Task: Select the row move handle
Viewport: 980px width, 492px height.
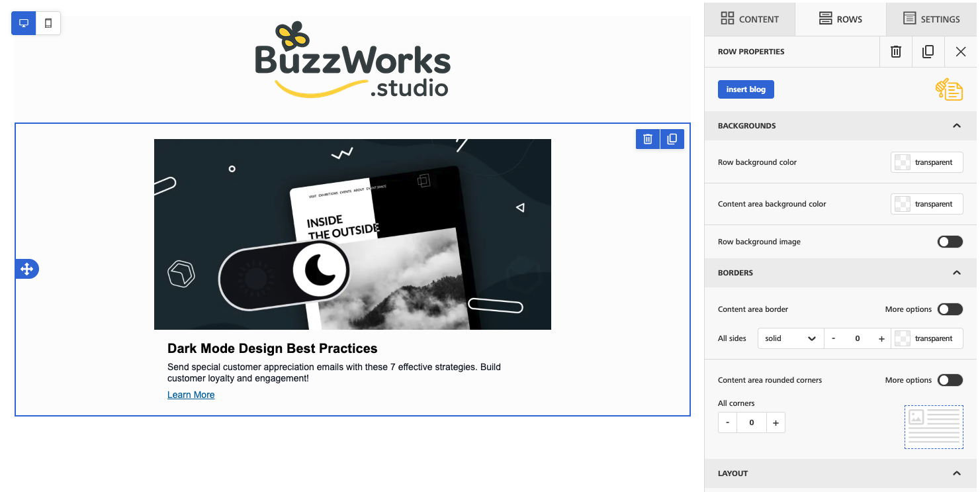Action: pos(26,269)
